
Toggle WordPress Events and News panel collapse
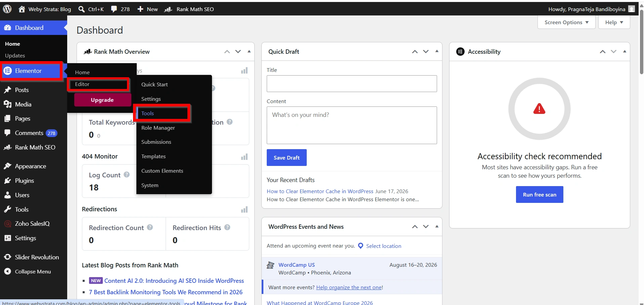pyautogui.click(x=437, y=226)
